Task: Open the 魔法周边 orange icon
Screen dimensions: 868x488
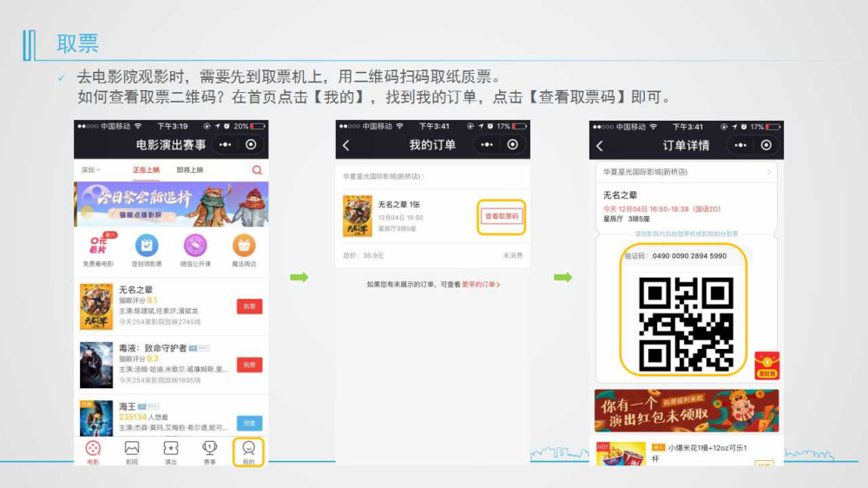Action: tap(244, 246)
